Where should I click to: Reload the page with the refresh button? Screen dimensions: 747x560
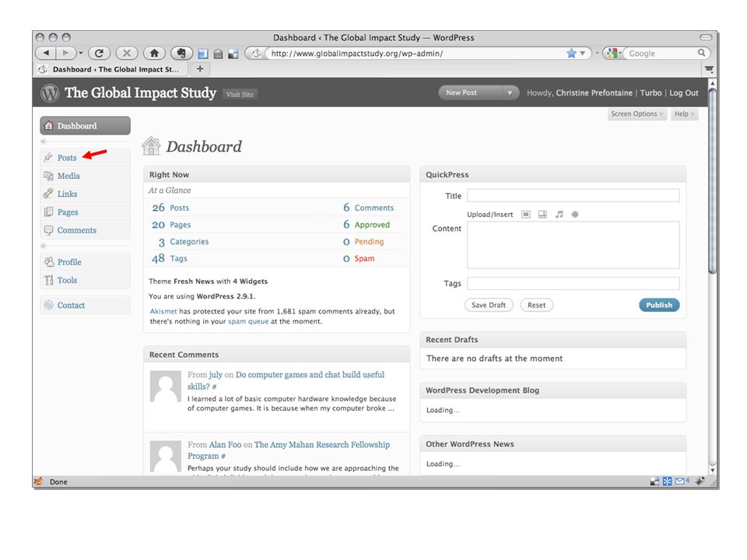click(x=99, y=53)
